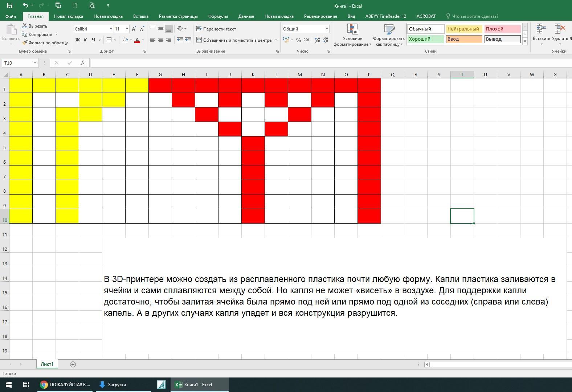Open the Windows Start menu
Screen dimensions: 572x392
pos(9,385)
